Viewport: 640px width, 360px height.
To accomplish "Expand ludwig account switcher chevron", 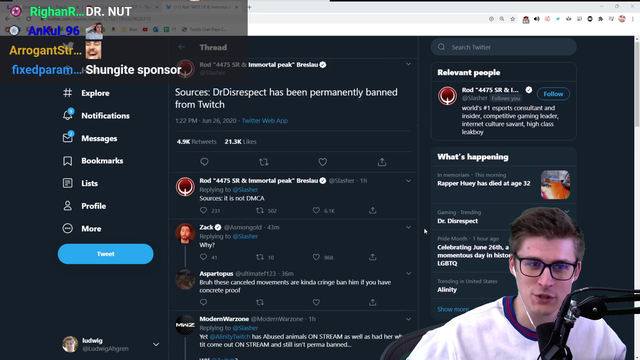I will click(x=156, y=344).
